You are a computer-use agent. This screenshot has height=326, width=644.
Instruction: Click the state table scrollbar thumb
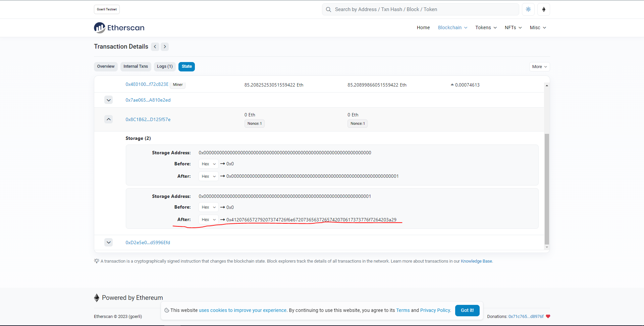click(547, 189)
